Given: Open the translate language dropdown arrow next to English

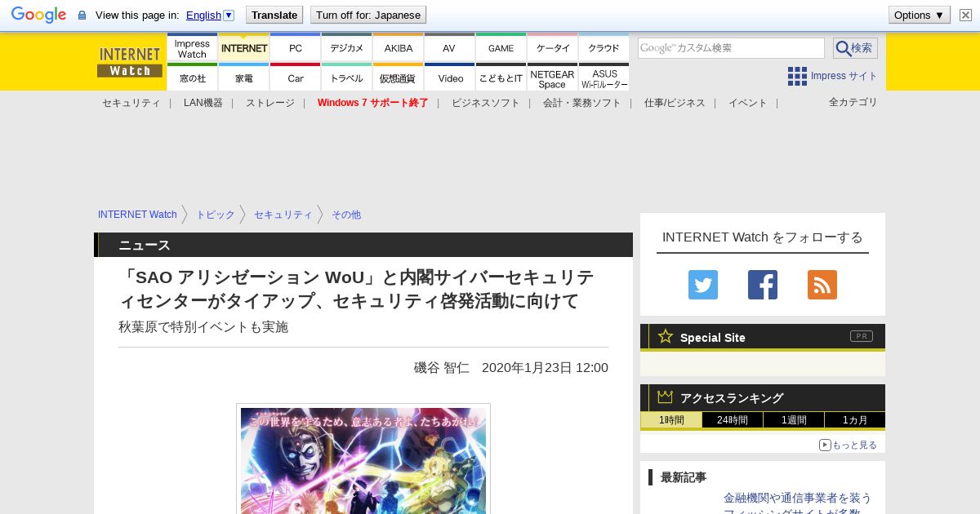Looking at the screenshot, I should pyautogui.click(x=229, y=15).
